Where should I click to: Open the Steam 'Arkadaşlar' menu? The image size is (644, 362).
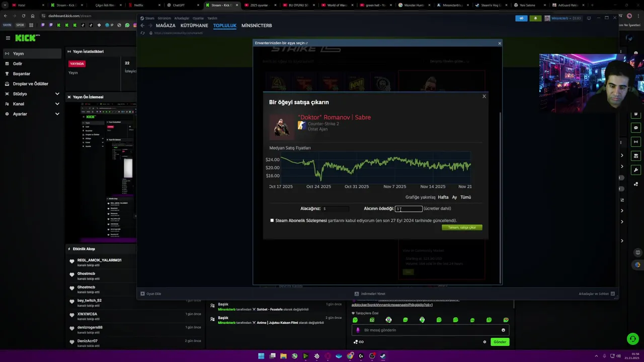[182, 18]
